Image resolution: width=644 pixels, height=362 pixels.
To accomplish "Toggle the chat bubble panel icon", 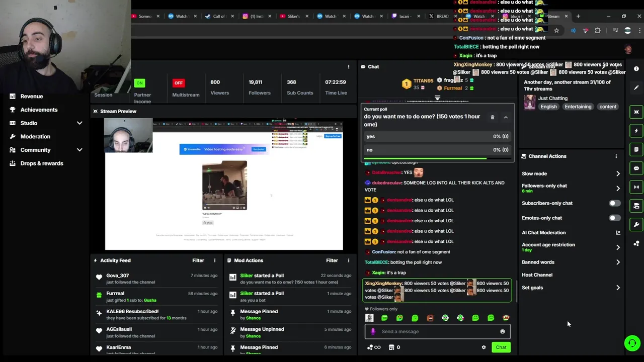I will [636, 168].
